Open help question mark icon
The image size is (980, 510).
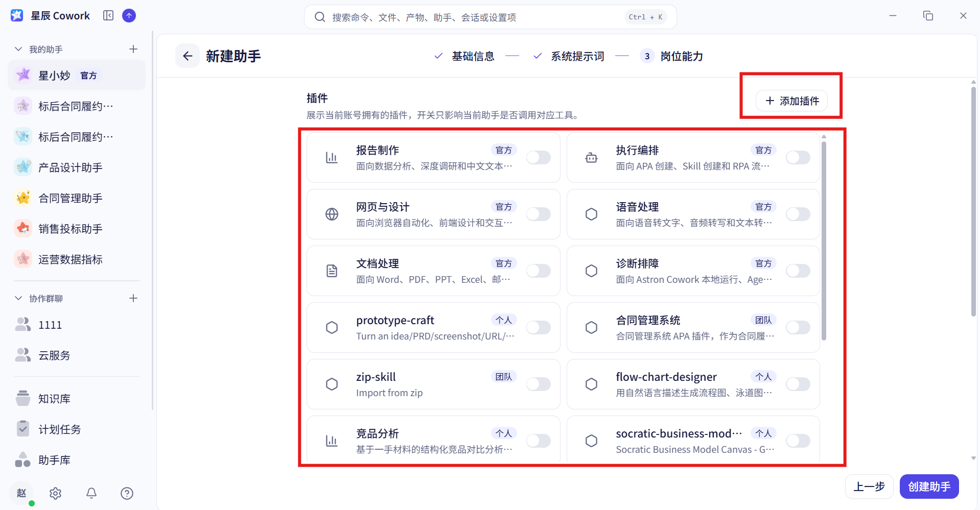click(127, 493)
